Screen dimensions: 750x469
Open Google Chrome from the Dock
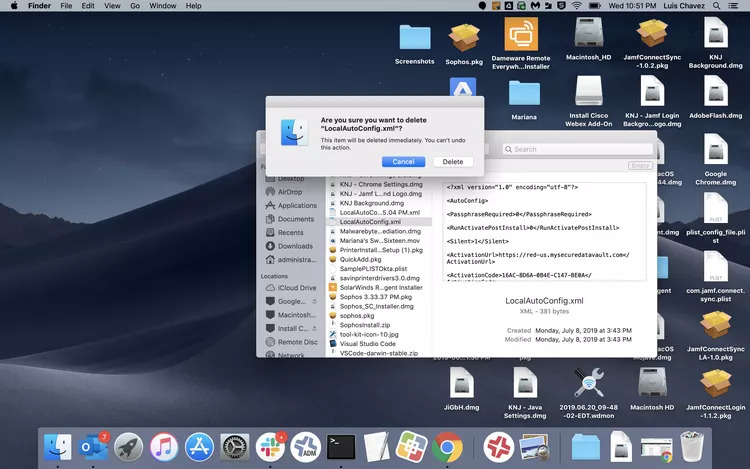pyautogui.click(x=447, y=447)
